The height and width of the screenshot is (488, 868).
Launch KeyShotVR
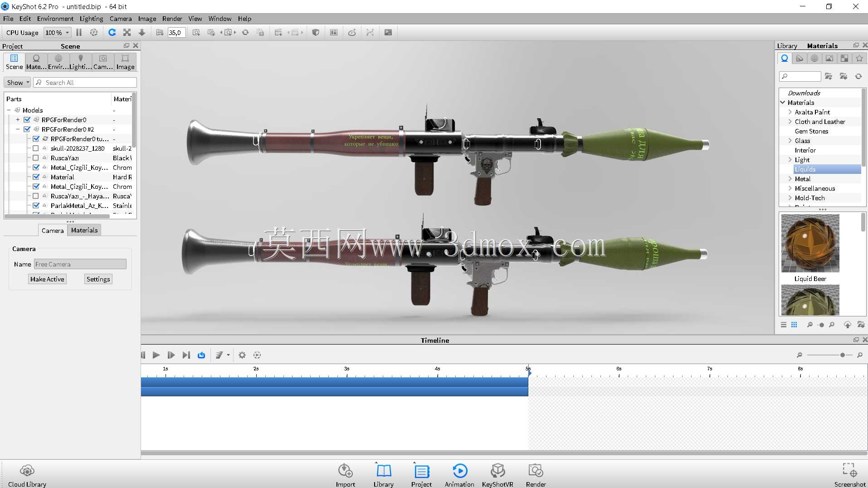[x=497, y=475]
